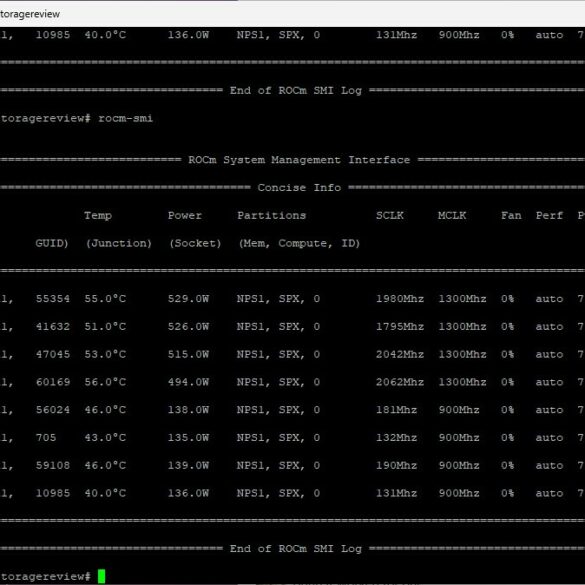Click the 51.0°C temperature reading
The height and width of the screenshot is (585, 585).
pos(105,327)
